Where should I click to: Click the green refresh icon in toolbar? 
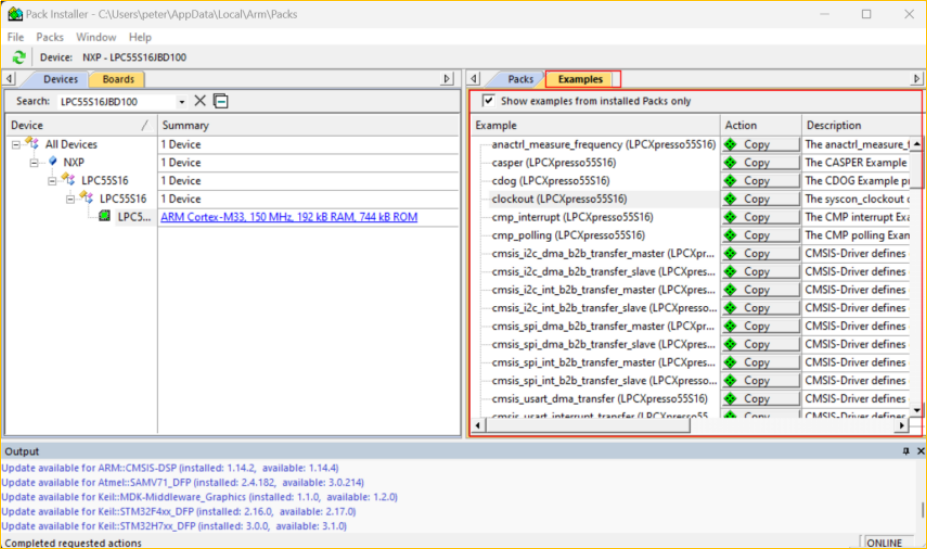point(19,57)
